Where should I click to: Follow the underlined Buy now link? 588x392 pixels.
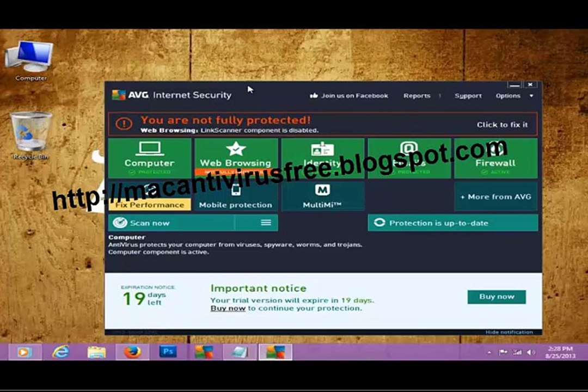point(228,308)
